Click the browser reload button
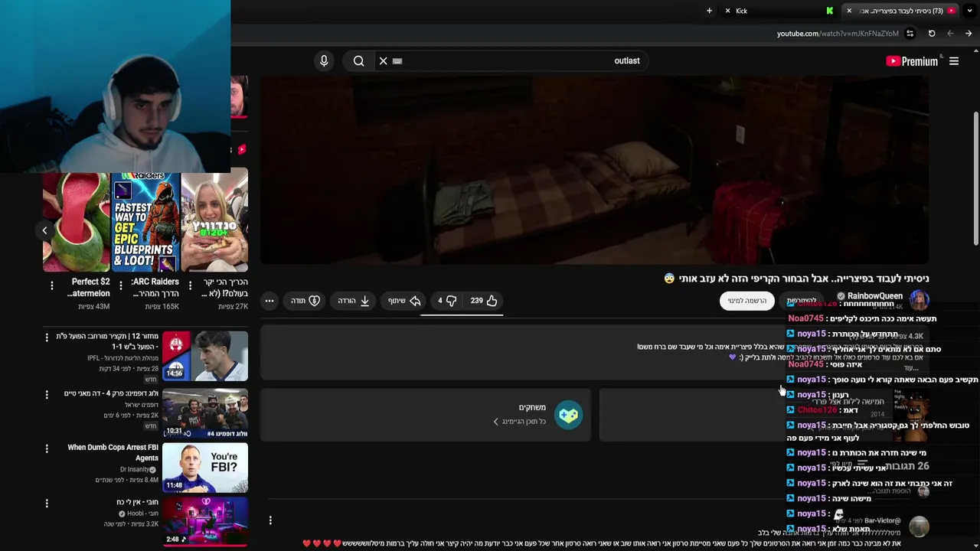Screen dimensions: 980x551 tap(932, 34)
